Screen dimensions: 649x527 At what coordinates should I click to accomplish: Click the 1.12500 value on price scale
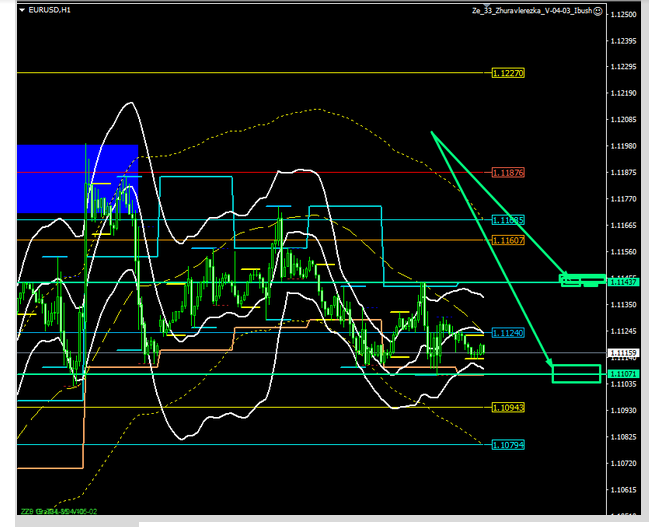point(625,15)
